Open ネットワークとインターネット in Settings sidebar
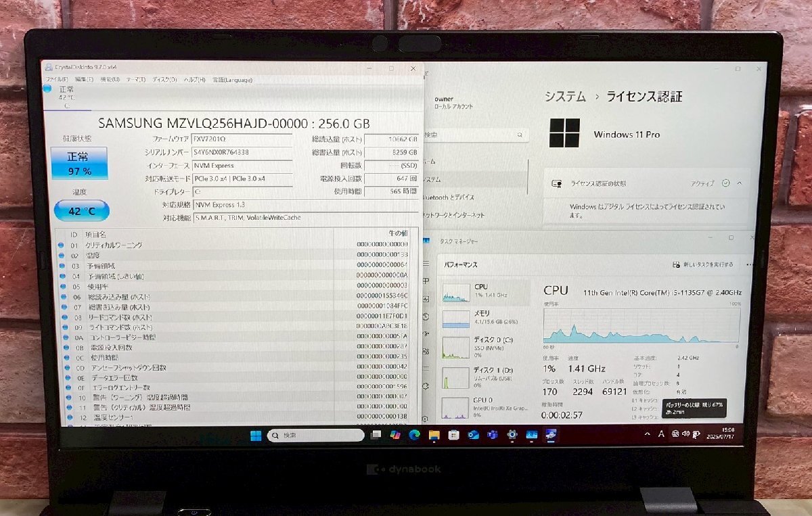812x516 pixels. [453, 215]
